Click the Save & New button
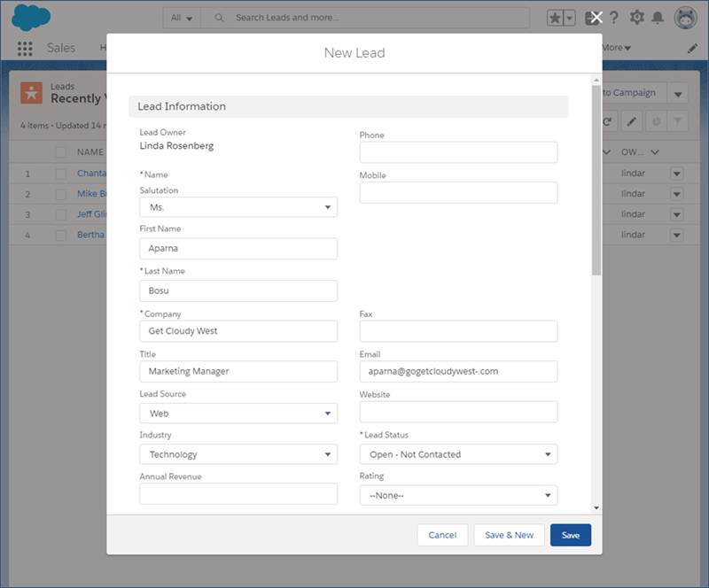 509,535
